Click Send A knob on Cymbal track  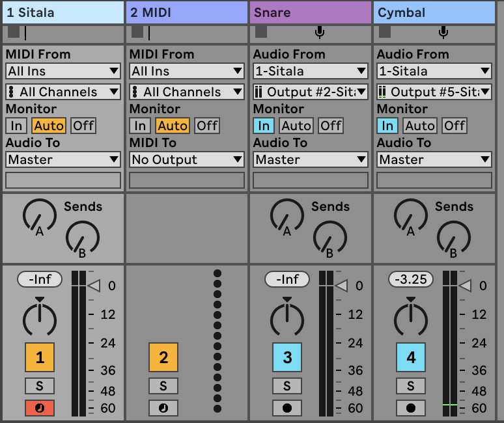(411, 215)
